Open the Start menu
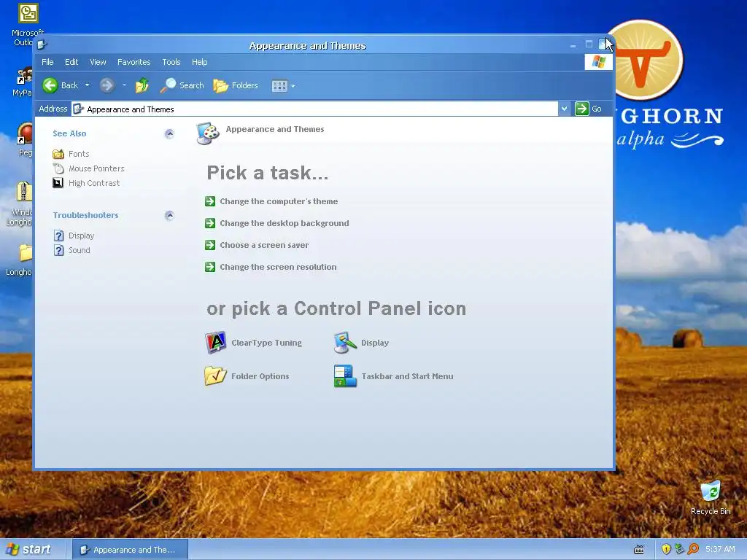This screenshot has width=747, height=560. tap(28, 549)
